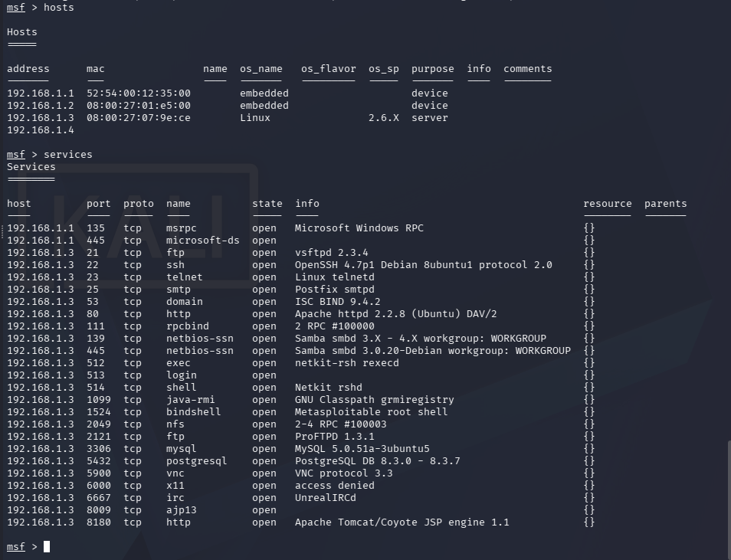Click 'MySQL 5.0.51a-3ubuntu5' info text

point(362,449)
